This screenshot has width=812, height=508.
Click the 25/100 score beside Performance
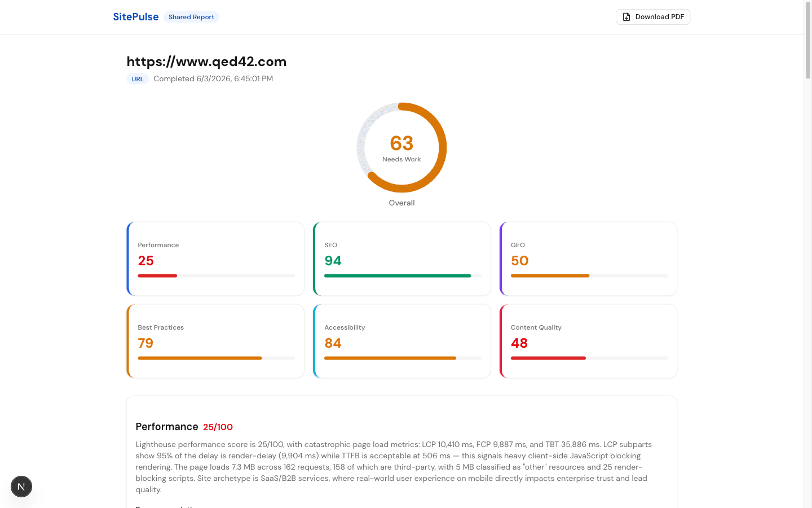(x=218, y=427)
